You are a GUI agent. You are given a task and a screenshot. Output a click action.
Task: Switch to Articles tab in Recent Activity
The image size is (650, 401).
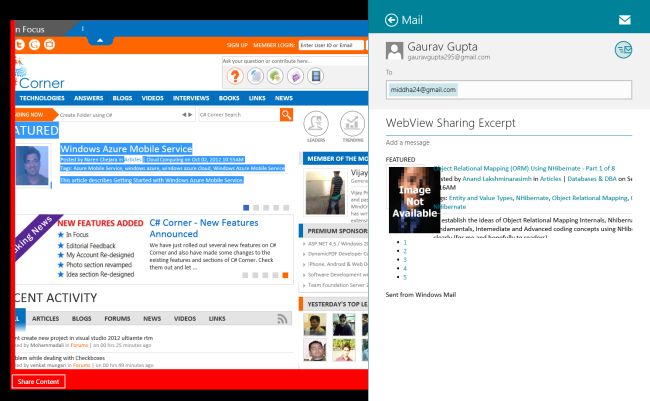pyautogui.click(x=45, y=318)
